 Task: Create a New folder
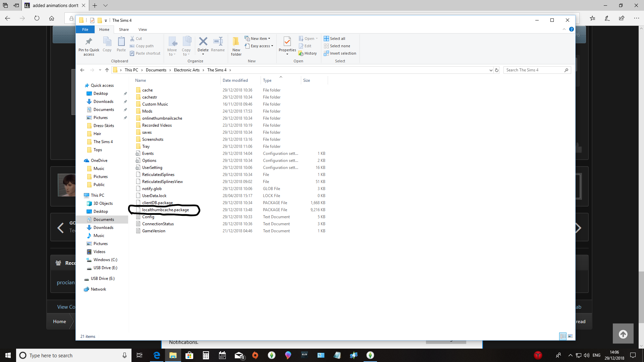(x=236, y=46)
